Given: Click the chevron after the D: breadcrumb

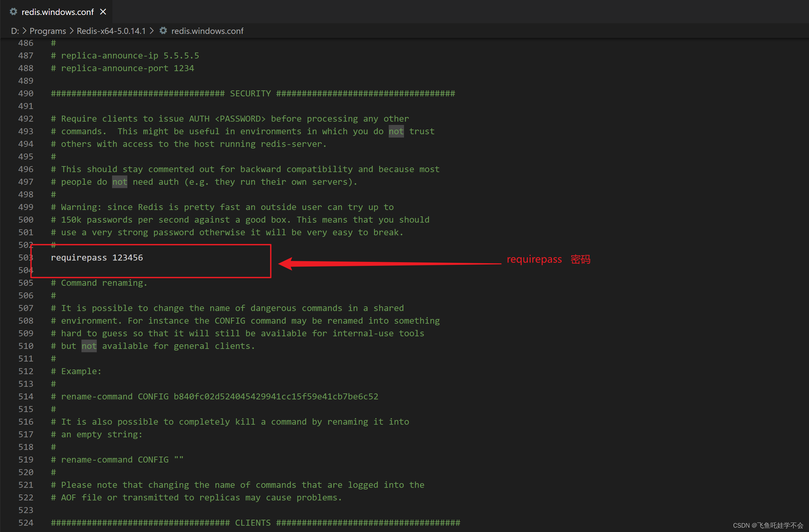Looking at the screenshot, I should pos(25,31).
